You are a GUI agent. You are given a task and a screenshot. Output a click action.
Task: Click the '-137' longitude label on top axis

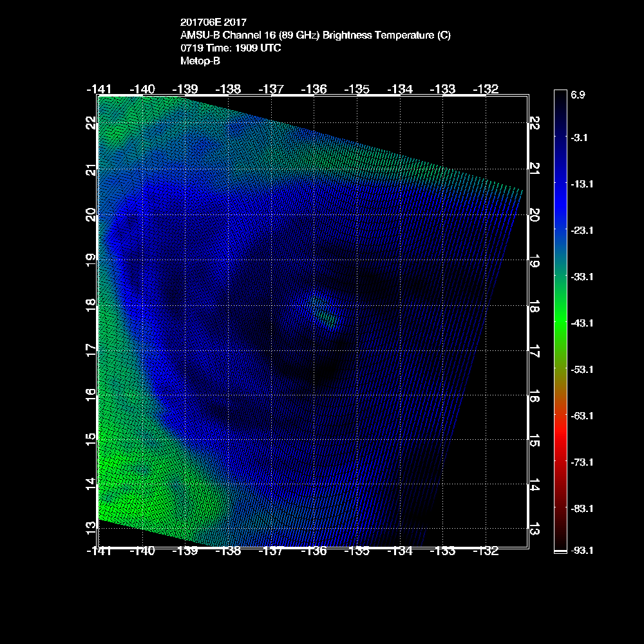tap(271, 89)
